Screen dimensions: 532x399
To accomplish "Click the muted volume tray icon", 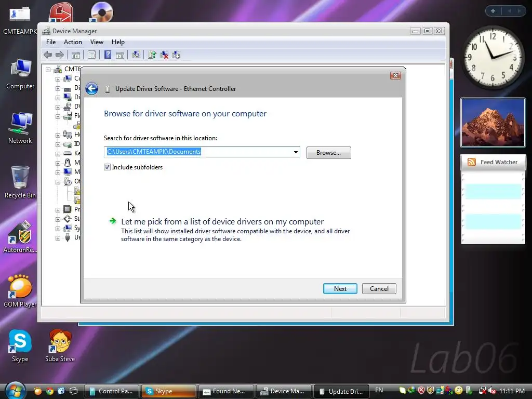I will [x=492, y=391].
